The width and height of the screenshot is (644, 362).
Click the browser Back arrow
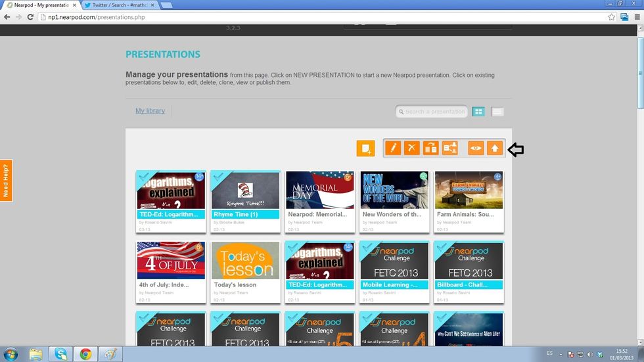click(7, 17)
